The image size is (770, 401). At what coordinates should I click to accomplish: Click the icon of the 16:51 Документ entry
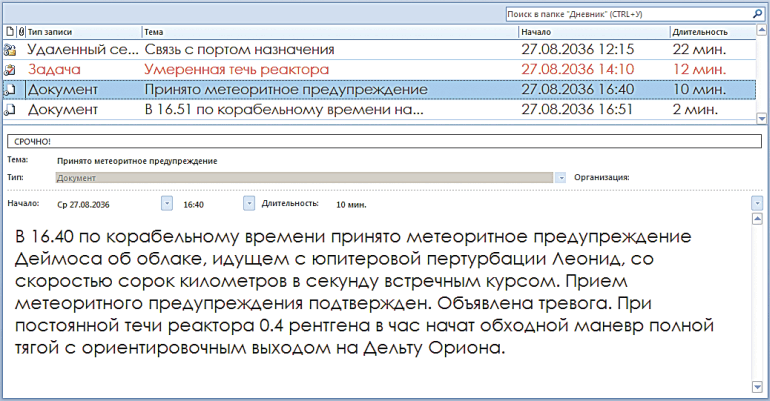[x=10, y=109]
